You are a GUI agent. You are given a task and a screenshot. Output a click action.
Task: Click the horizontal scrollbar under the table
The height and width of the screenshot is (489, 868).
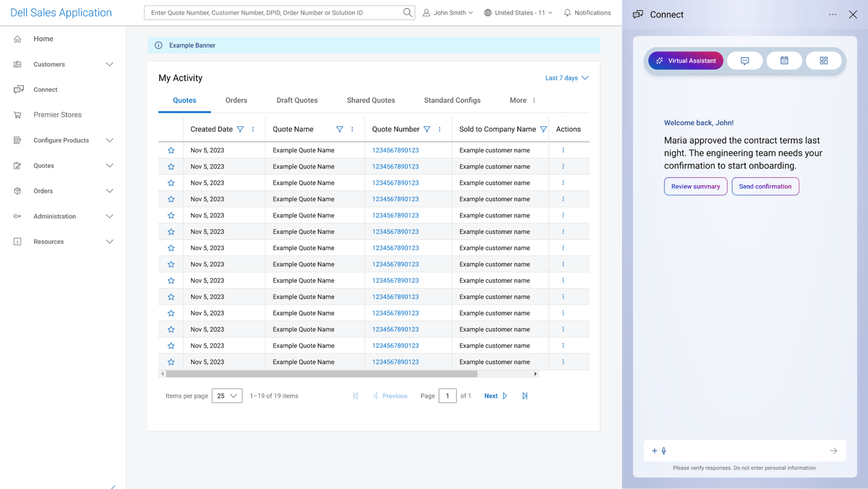click(x=322, y=374)
